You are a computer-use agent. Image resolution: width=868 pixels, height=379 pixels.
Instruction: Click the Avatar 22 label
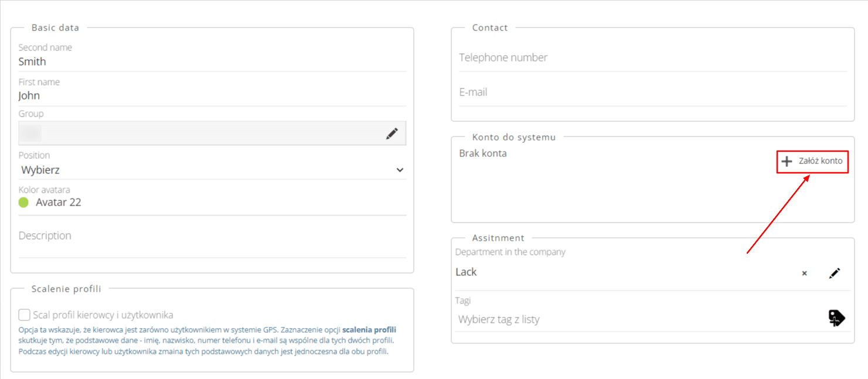(58, 203)
